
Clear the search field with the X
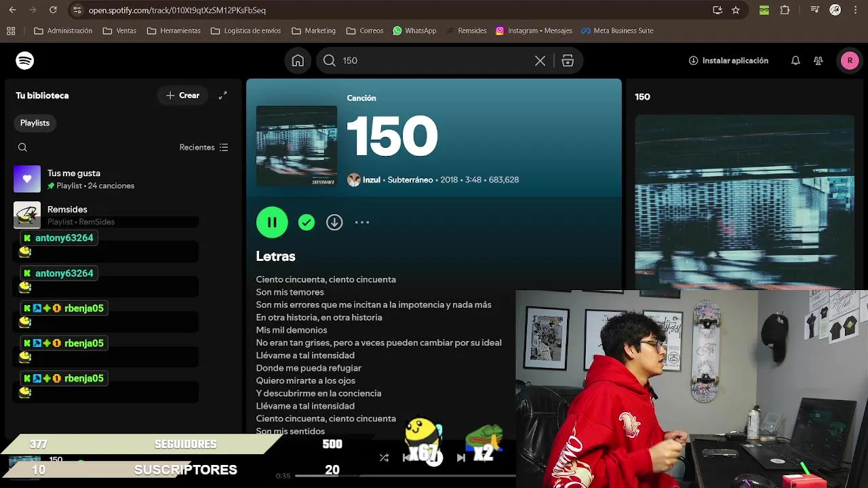click(x=540, y=60)
